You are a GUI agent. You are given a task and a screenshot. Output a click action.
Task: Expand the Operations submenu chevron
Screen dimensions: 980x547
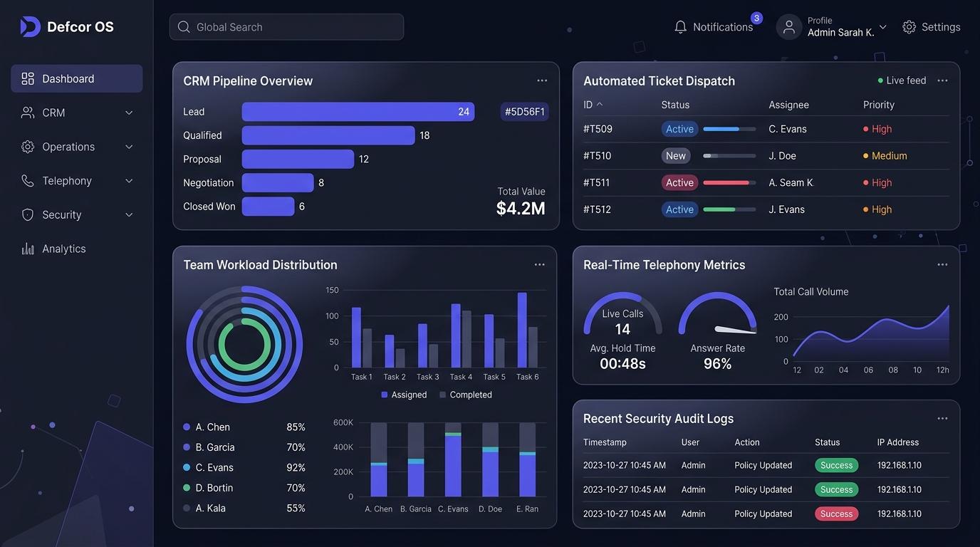129,147
